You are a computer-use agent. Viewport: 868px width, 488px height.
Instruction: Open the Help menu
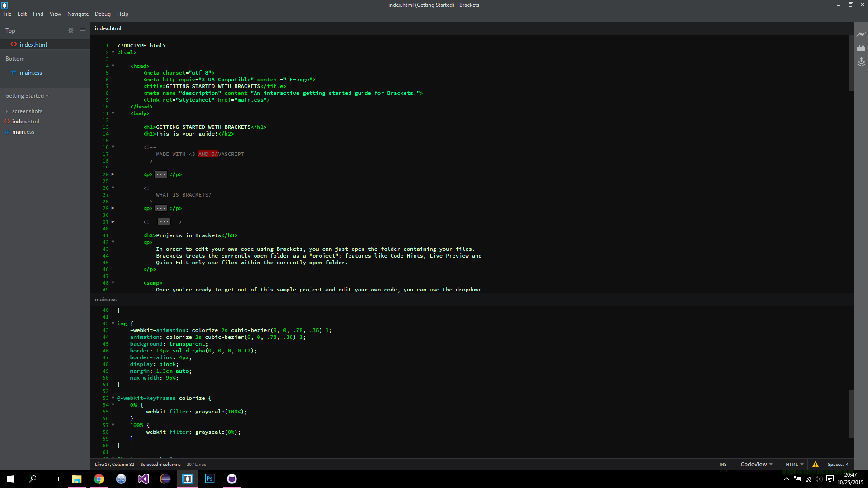point(123,14)
